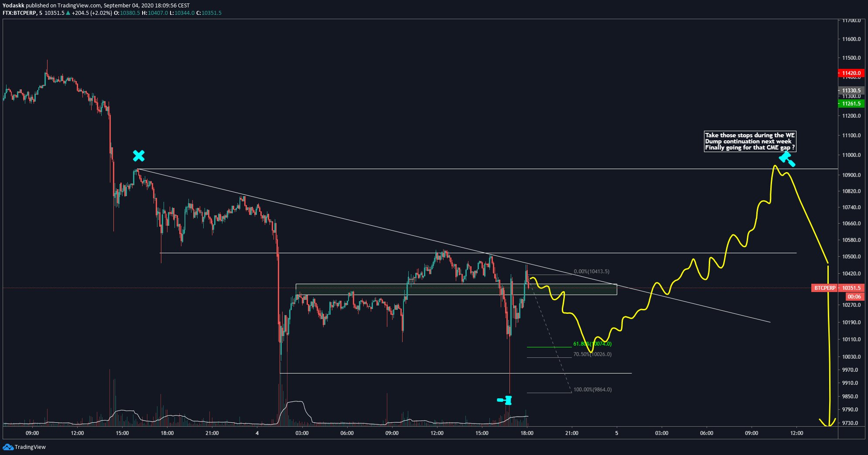
Task: Click the gray 11330.5 price label
Action: [851, 91]
